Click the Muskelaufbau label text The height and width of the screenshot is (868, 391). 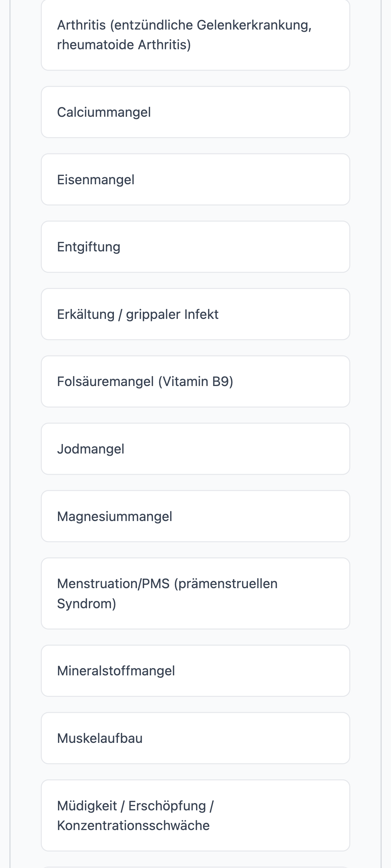100,738
